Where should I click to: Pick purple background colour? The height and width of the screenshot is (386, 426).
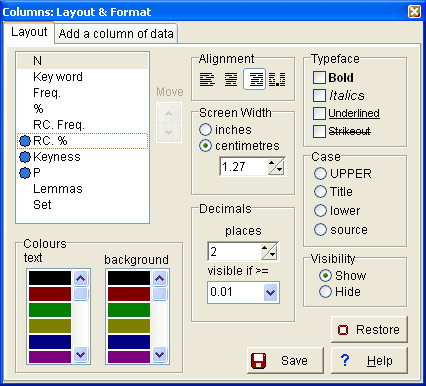pos(129,357)
